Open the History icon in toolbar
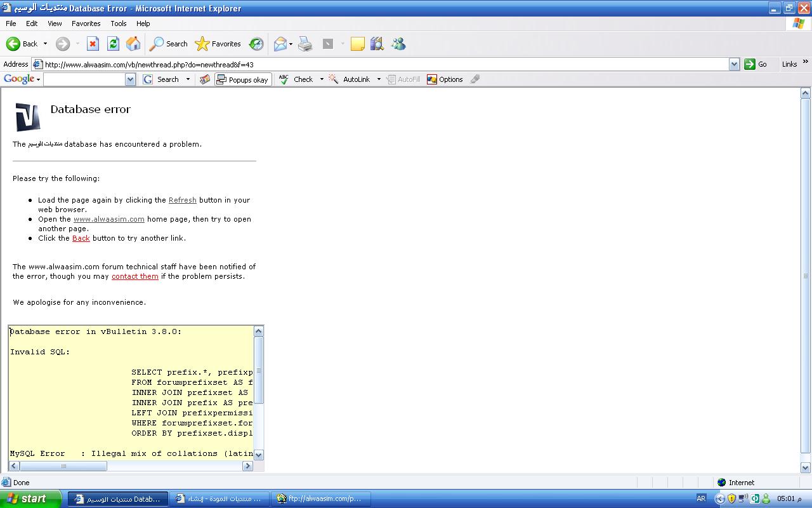Image resolution: width=812 pixels, height=508 pixels. click(256, 44)
